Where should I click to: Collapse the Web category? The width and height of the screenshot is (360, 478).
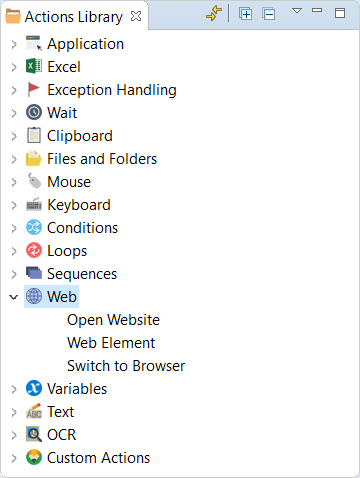[x=14, y=297]
